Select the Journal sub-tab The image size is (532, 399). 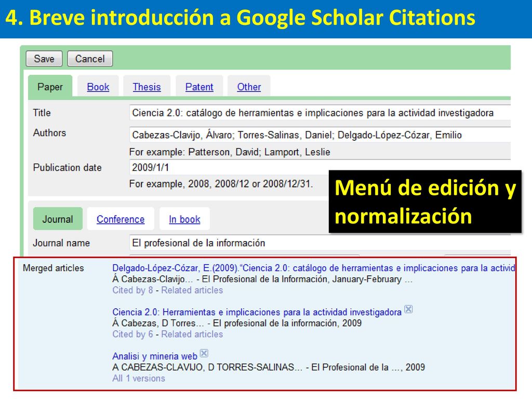[58, 219]
